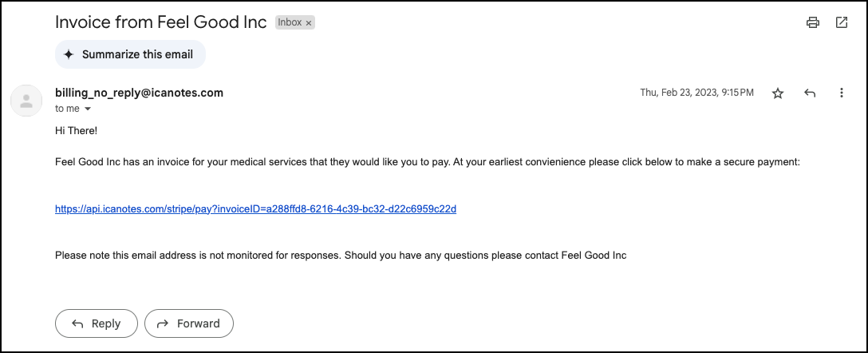Expand recipient details arrow next to "to me"
This screenshot has width=868, height=353.
pos(88,109)
